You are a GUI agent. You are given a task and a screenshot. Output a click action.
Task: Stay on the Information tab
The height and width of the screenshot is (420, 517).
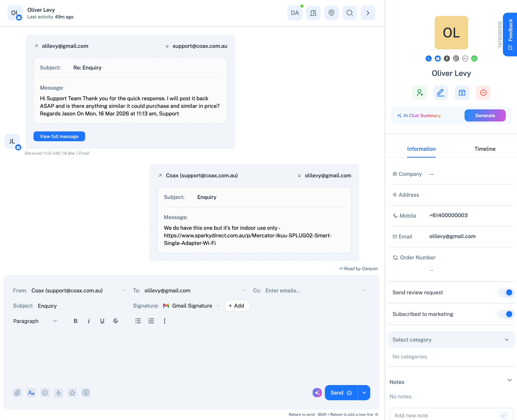421,149
